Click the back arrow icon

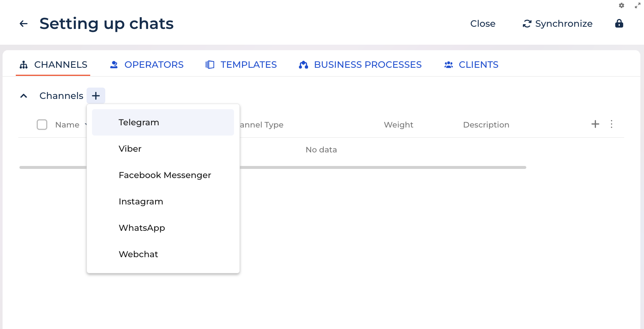pos(23,24)
